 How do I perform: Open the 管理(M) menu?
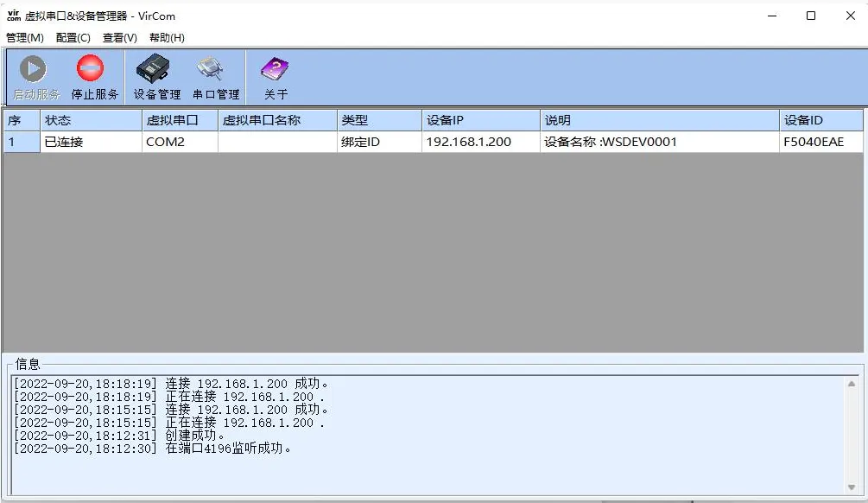pos(27,37)
